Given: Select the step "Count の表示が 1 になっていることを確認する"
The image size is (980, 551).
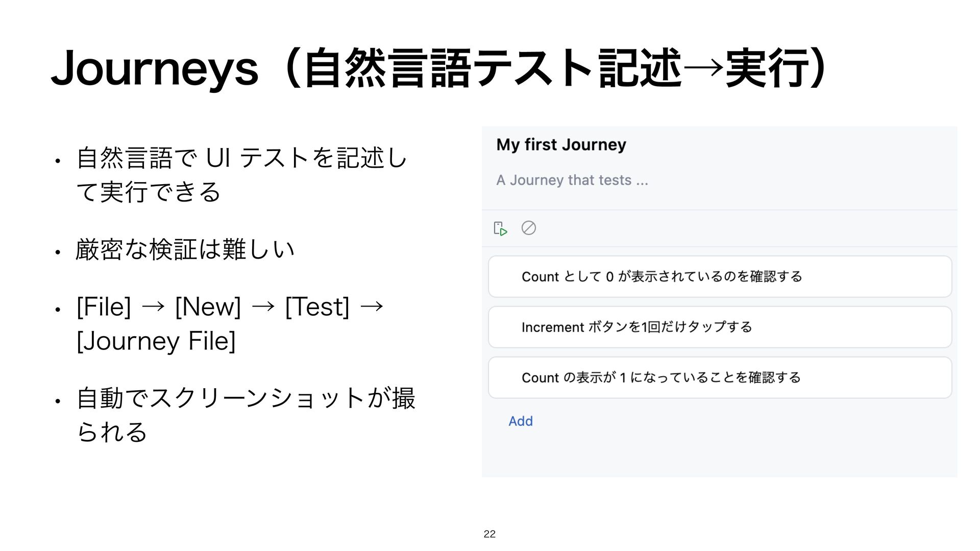Looking at the screenshot, I should [720, 378].
